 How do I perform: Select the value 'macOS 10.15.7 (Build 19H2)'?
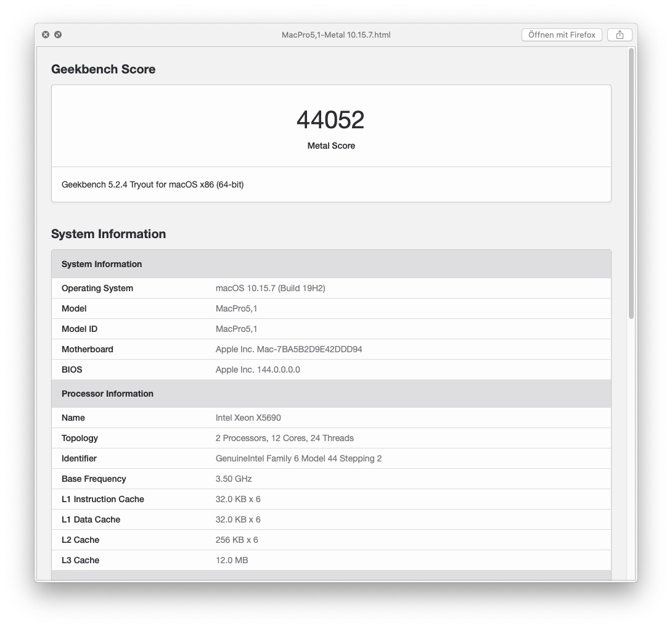pyautogui.click(x=271, y=288)
